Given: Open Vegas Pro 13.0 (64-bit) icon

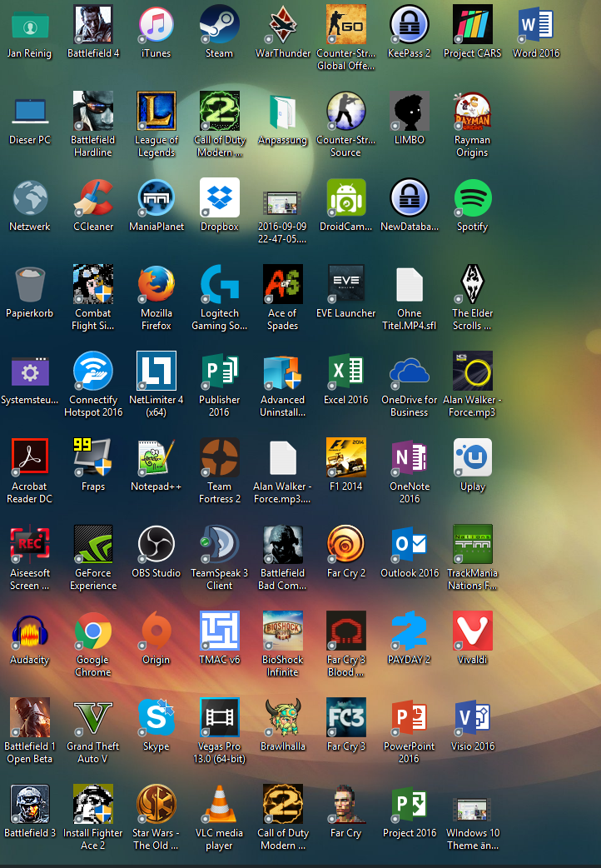Looking at the screenshot, I should click(x=220, y=717).
